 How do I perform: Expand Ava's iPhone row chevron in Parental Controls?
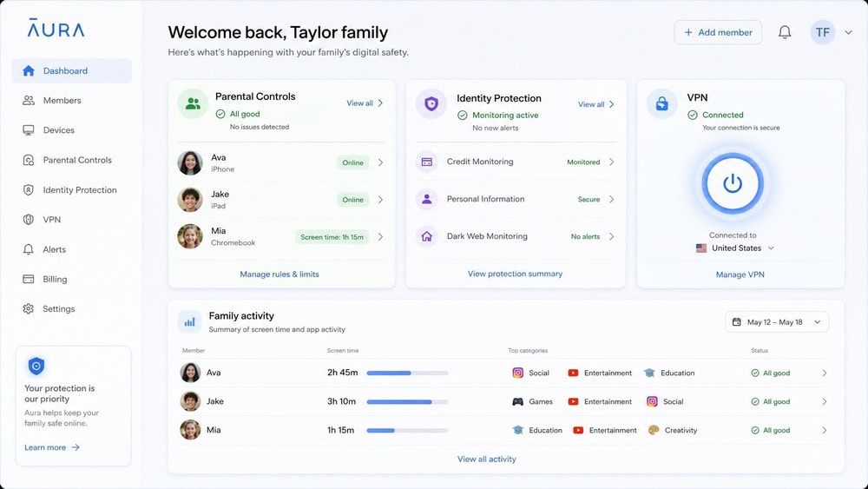pos(380,162)
